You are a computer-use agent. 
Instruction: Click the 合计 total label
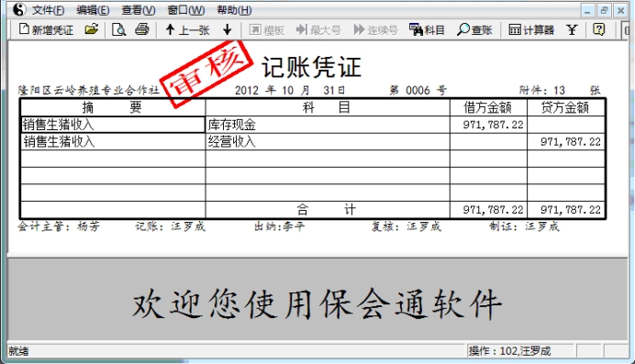(327, 209)
